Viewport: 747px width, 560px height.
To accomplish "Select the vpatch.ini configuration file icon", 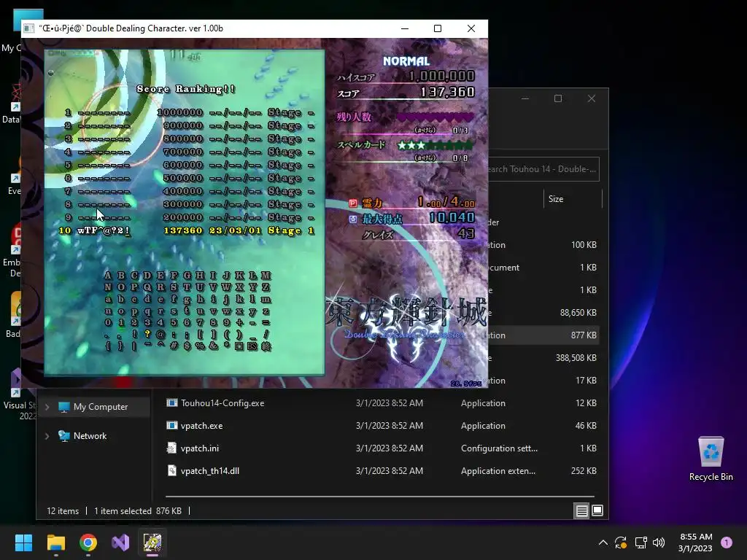I will point(172,448).
